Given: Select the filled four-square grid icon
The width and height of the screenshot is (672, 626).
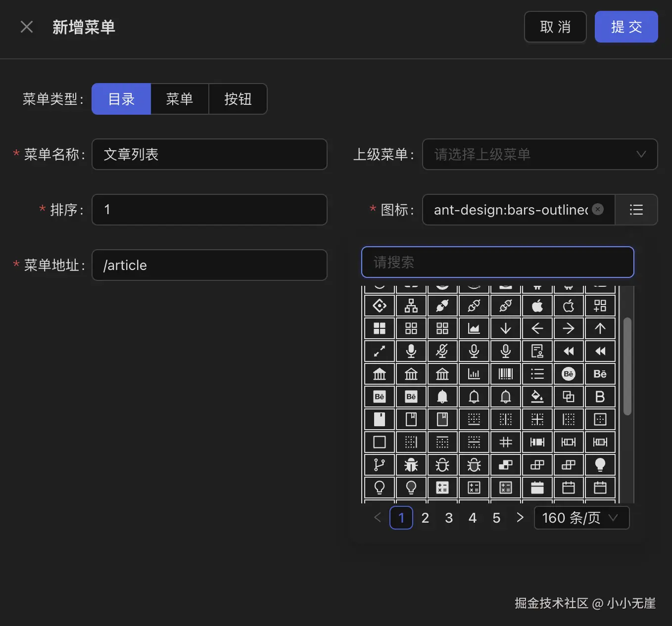Looking at the screenshot, I should pyautogui.click(x=380, y=328).
